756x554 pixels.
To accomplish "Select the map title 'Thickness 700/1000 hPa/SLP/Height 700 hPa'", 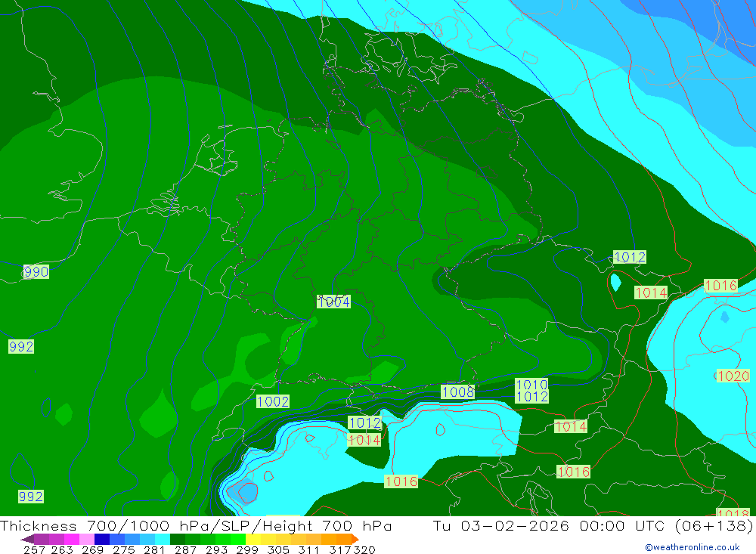I will coord(196,525).
